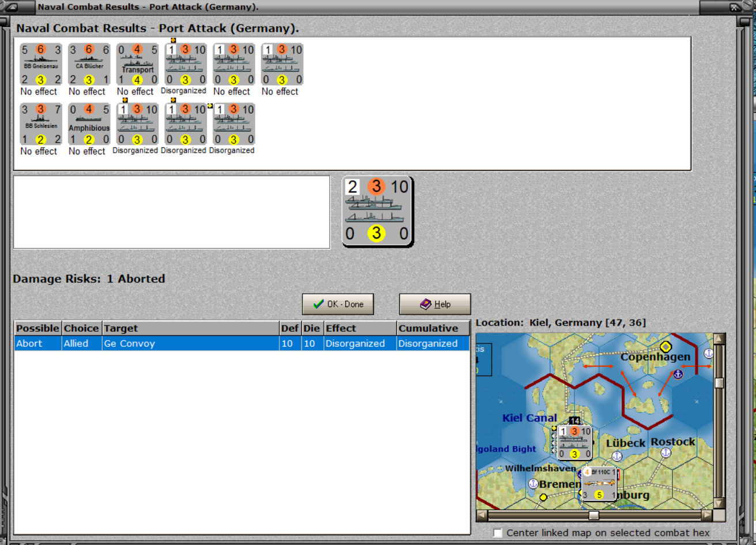Select the BB Gneisenau battleship counter
The width and height of the screenshot is (756, 545).
tap(41, 65)
